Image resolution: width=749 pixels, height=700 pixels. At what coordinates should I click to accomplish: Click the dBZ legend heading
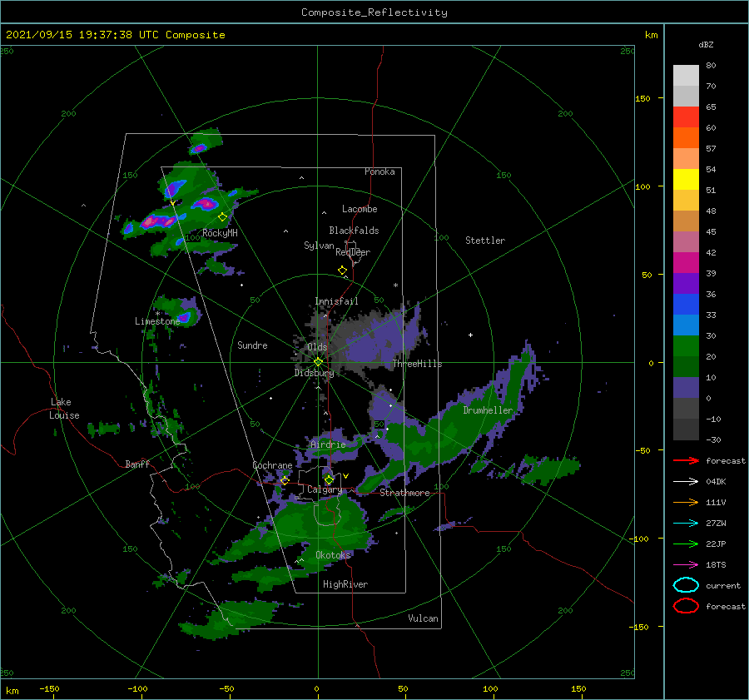click(x=706, y=44)
